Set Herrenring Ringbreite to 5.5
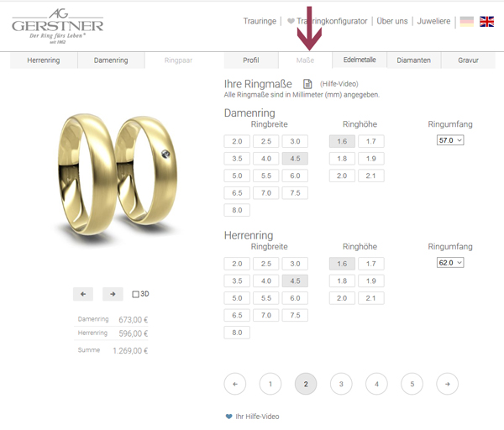Viewport: 504px width, 430px height. pos(265,298)
